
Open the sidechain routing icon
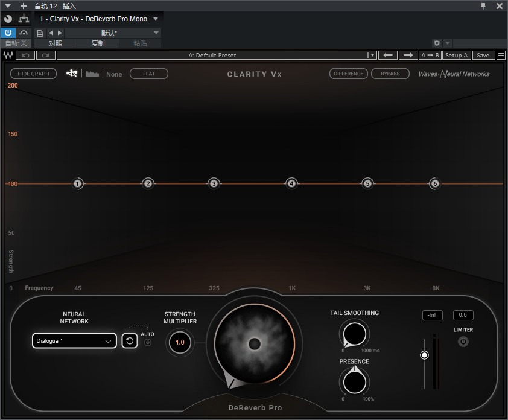(24, 19)
